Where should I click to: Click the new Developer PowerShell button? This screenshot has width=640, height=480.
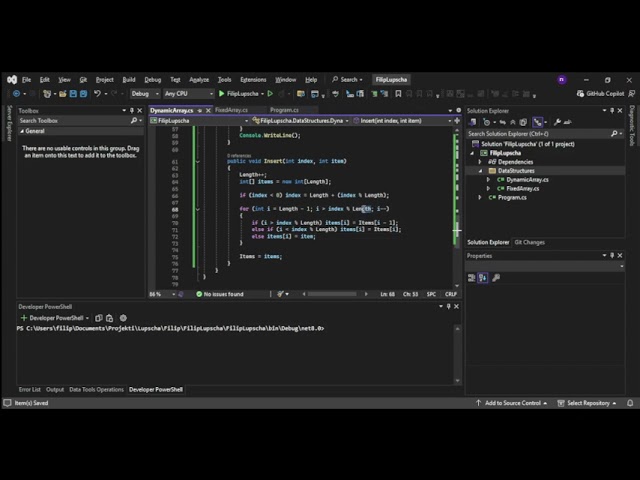(x=53, y=318)
